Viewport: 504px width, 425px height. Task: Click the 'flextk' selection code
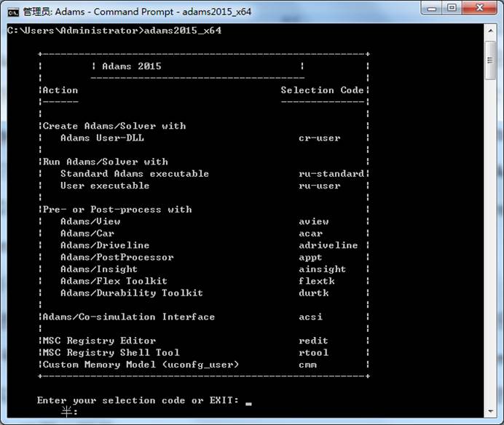(317, 281)
